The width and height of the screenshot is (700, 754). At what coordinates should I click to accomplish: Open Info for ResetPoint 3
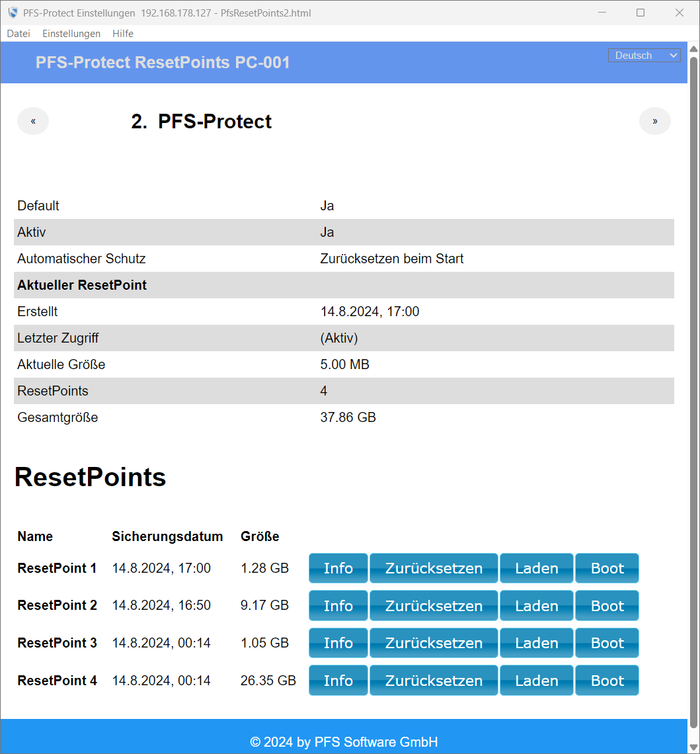pyautogui.click(x=338, y=643)
